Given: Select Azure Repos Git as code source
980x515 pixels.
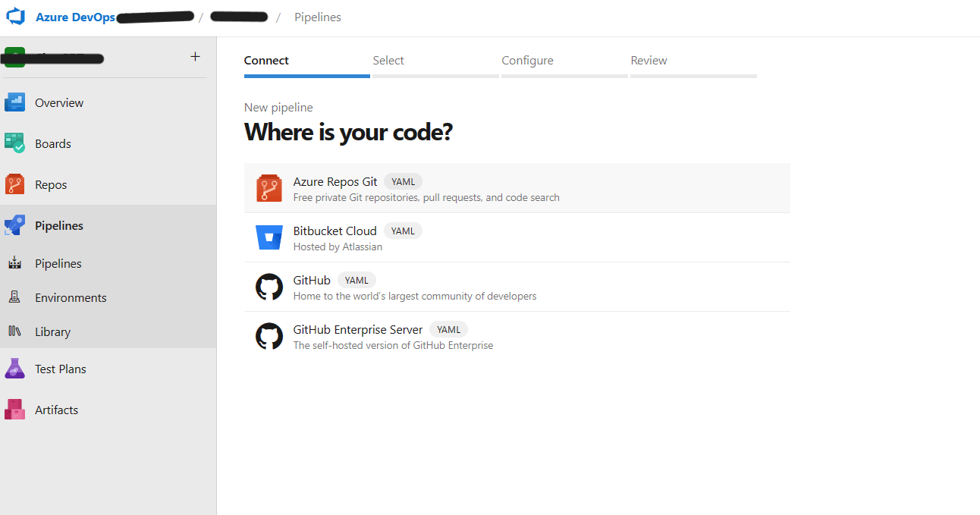Looking at the screenshot, I should click(x=517, y=188).
